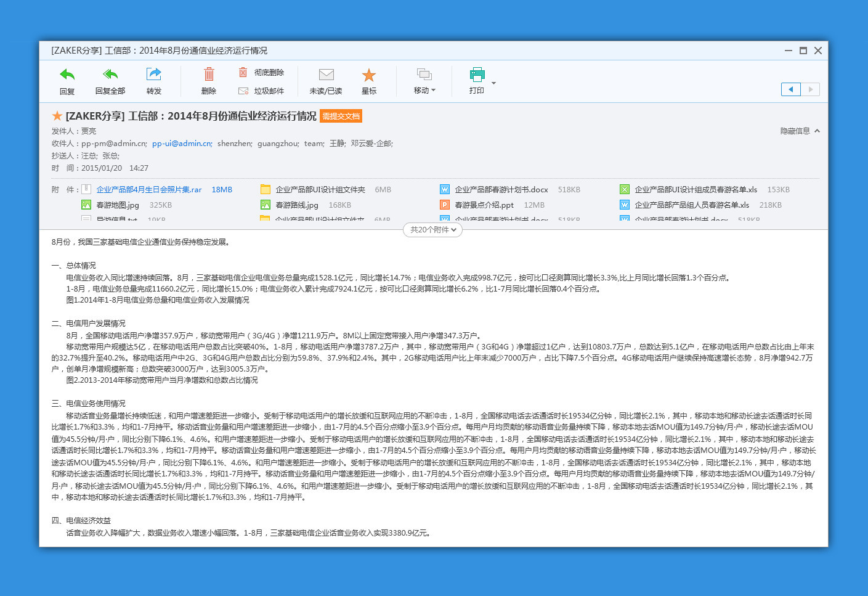This screenshot has height=596, width=868.
Task: Click the 打印 printer icon
Action: pyautogui.click(x=477, y=75)
